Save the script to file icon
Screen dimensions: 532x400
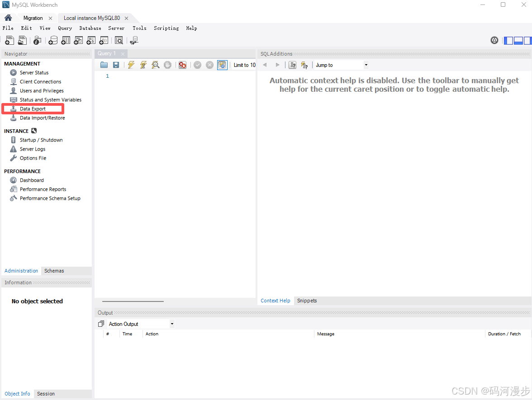(116, 65)
